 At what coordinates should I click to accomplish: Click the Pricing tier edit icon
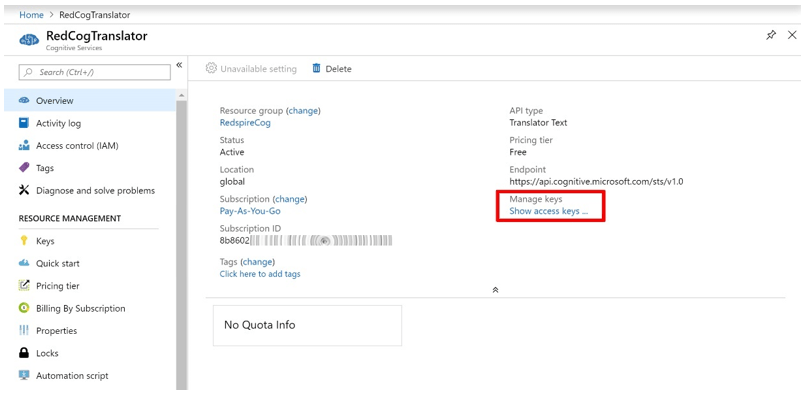[24, 286]
